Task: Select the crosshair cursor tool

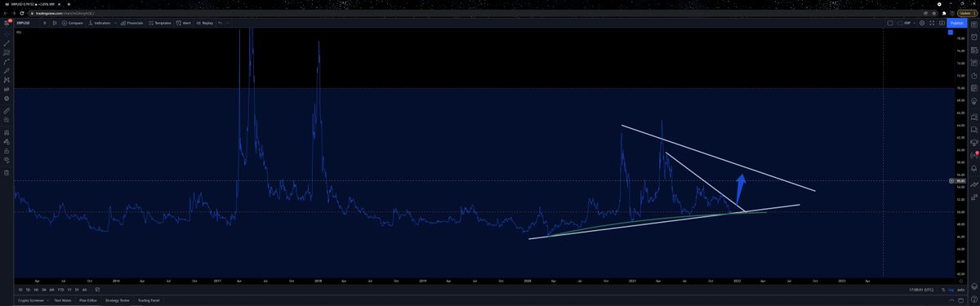Action: 7,33
